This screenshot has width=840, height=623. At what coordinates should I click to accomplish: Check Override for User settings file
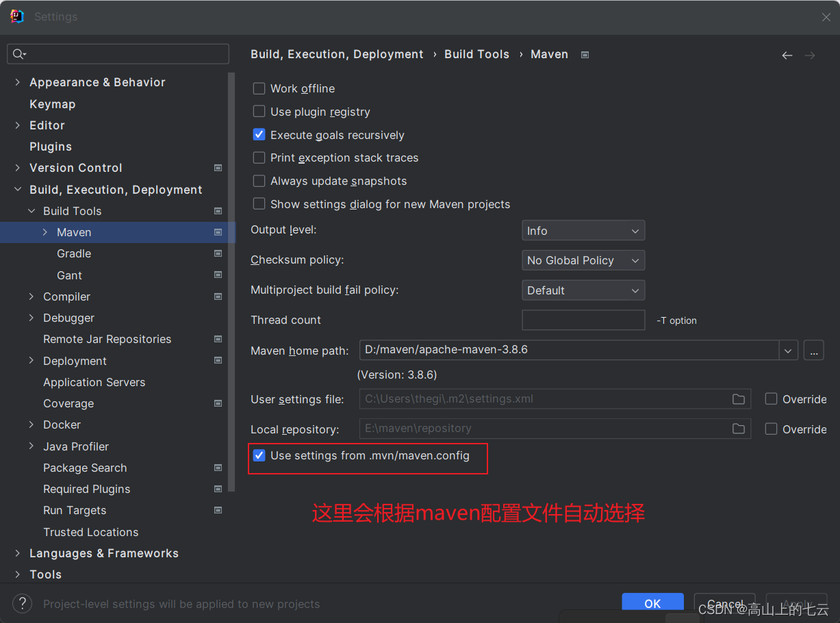point(771,398)
